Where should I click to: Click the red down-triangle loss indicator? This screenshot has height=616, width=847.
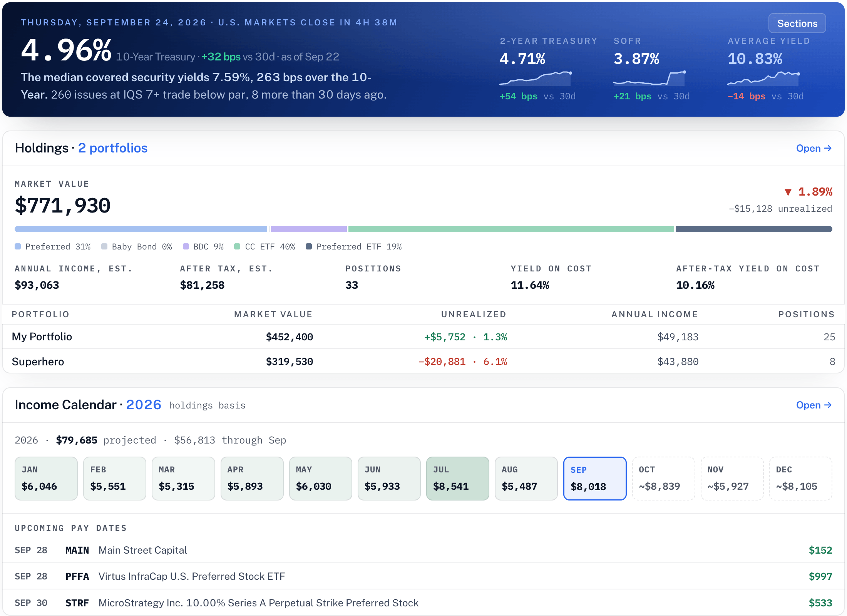788,192
